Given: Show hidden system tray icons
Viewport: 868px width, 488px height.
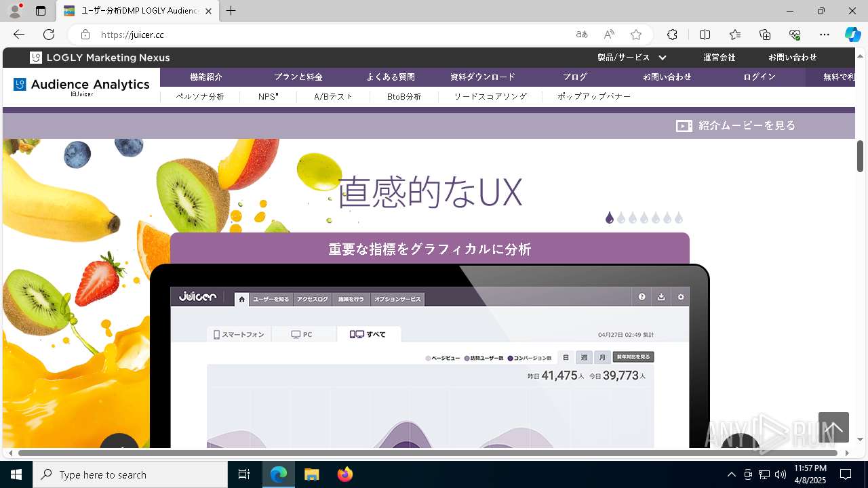Looking at the screenshot, I should pos(731,474).
